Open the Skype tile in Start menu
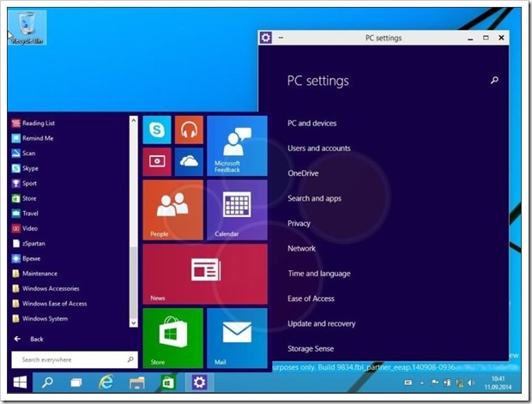This screenshot has width=532, height=404. click(157, 130)
